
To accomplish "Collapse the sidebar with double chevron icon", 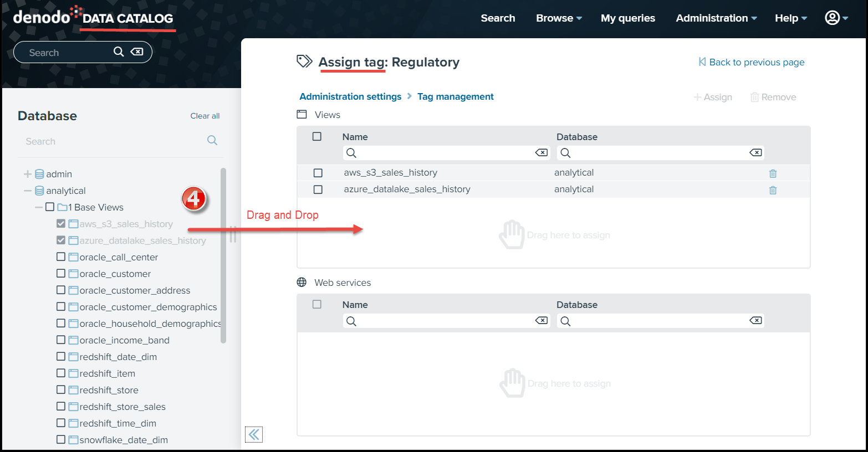I will [254, 434].
